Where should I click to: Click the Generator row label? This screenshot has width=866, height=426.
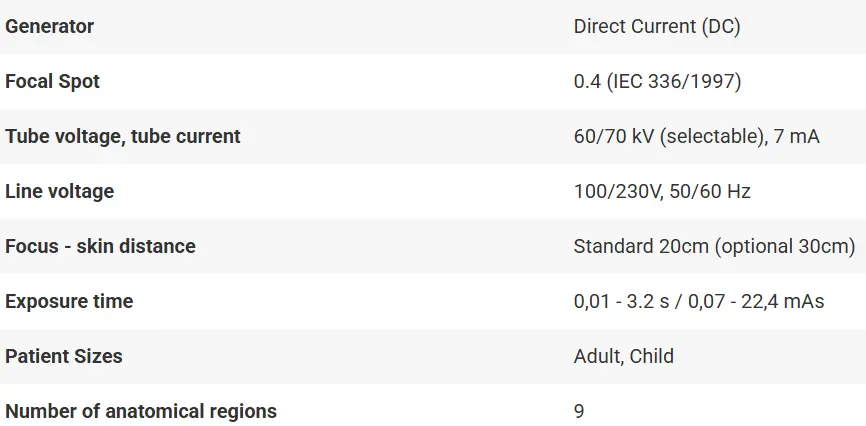pos(49,27)
